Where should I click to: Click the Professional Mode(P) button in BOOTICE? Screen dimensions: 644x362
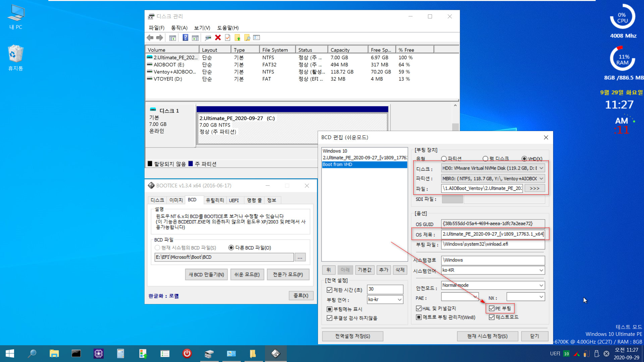tap(288, 275)
